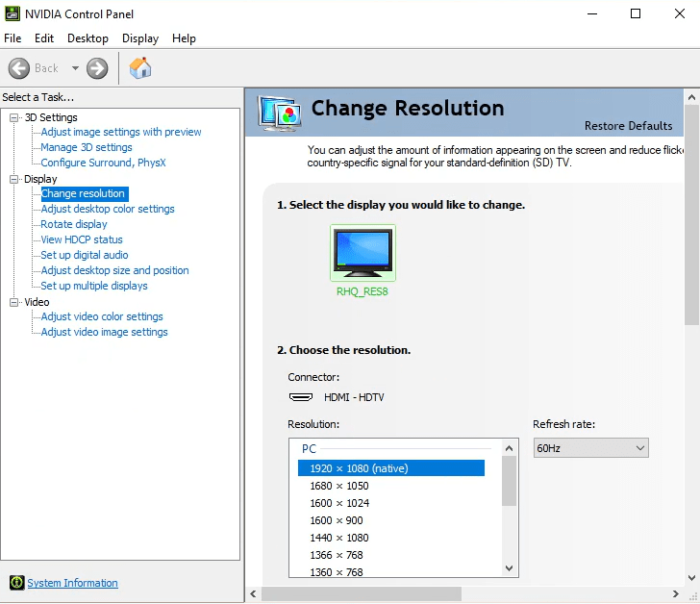This screenshot has width=700, height=604.
Task: Click the NVIDIA Control Panel title icon
Action: 13,13
